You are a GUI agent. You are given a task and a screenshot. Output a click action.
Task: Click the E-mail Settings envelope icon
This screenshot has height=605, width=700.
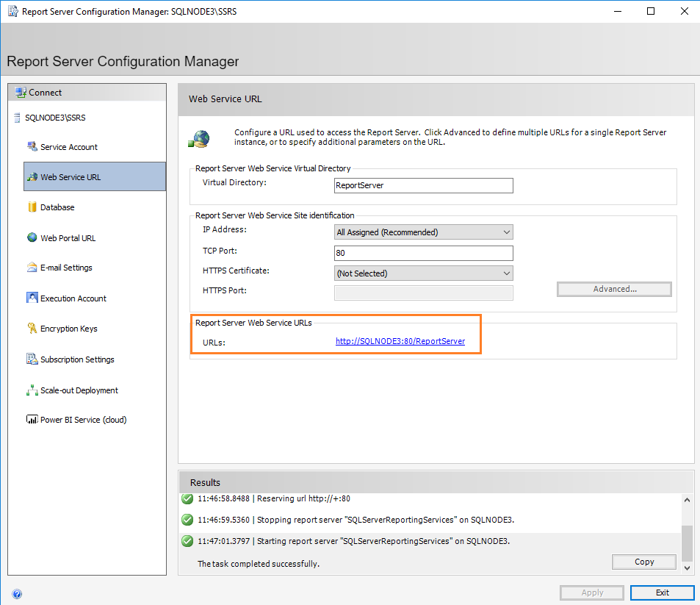pyautogui.click(x=32, y=268)
